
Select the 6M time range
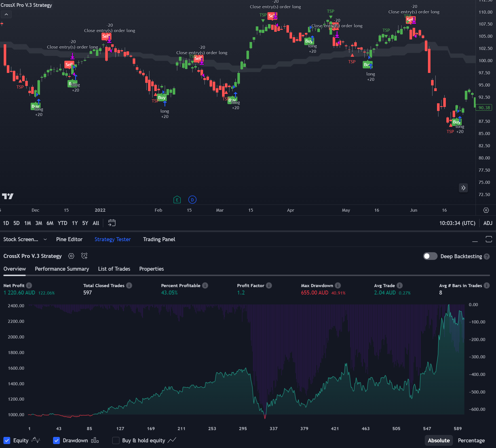tap(50, 223)
